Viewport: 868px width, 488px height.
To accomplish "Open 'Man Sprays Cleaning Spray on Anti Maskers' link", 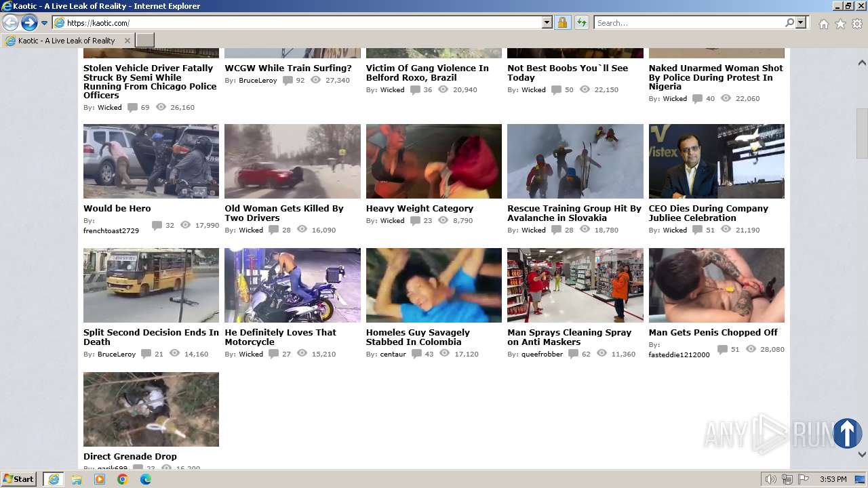I will tap(570, 338).
